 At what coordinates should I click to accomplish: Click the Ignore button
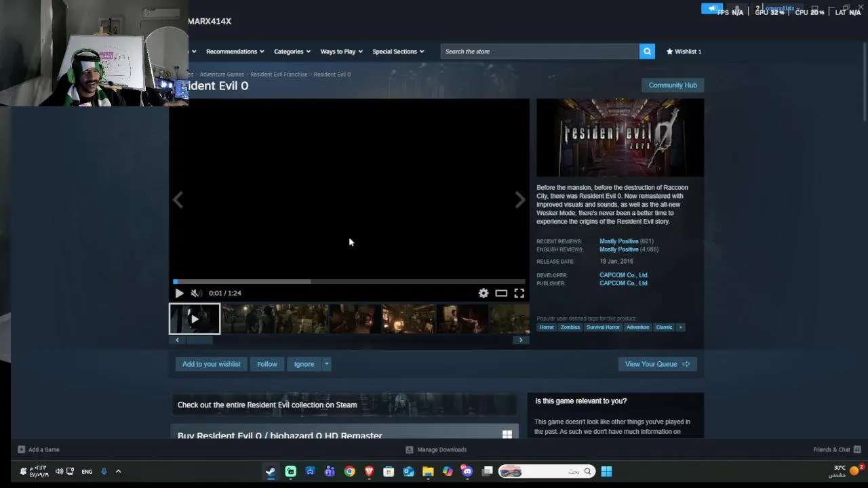pos(304,364)
